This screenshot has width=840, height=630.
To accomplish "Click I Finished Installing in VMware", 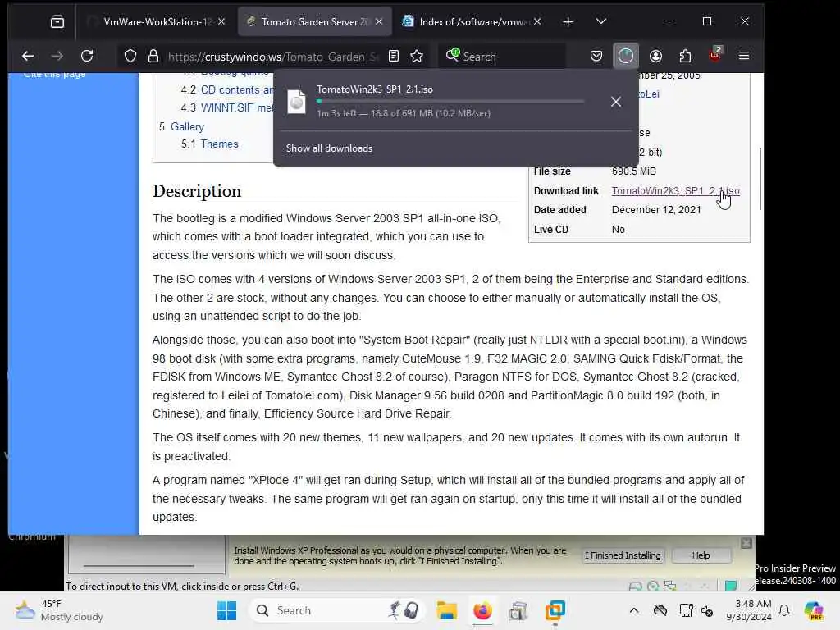I will [x=623, y=555].
